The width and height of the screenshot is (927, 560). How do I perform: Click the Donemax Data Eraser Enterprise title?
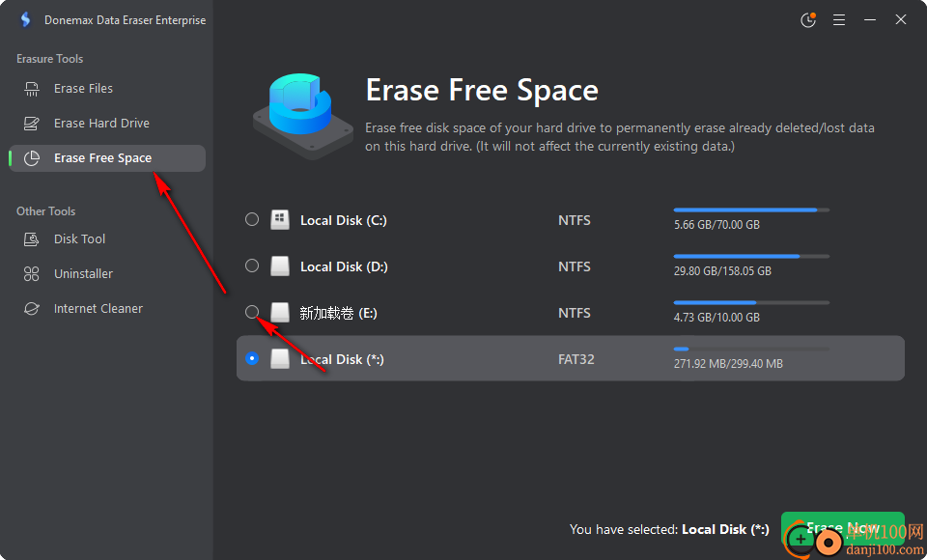point(126,20)
